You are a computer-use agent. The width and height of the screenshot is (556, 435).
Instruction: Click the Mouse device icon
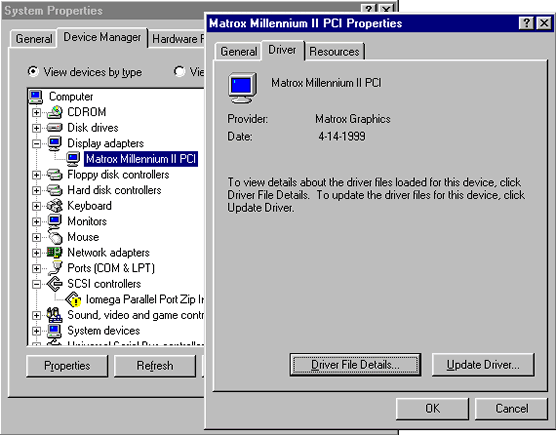coord(55,237)
